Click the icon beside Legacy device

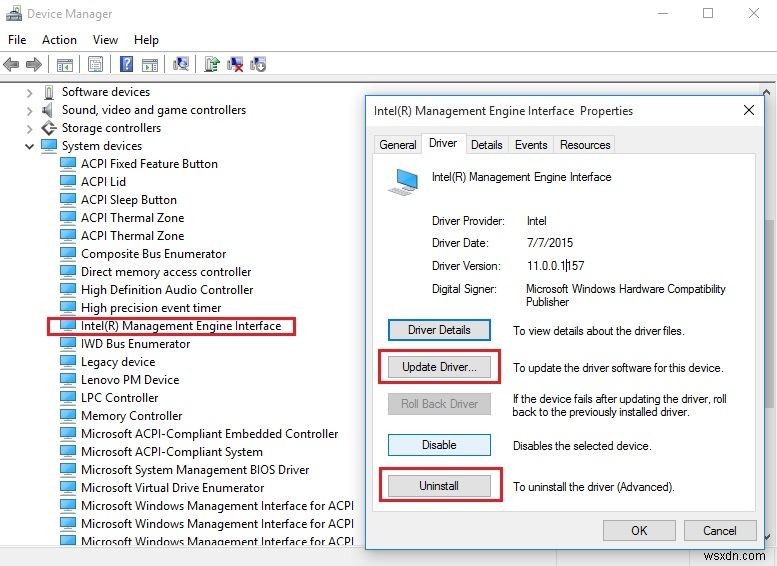pos(68,362)
